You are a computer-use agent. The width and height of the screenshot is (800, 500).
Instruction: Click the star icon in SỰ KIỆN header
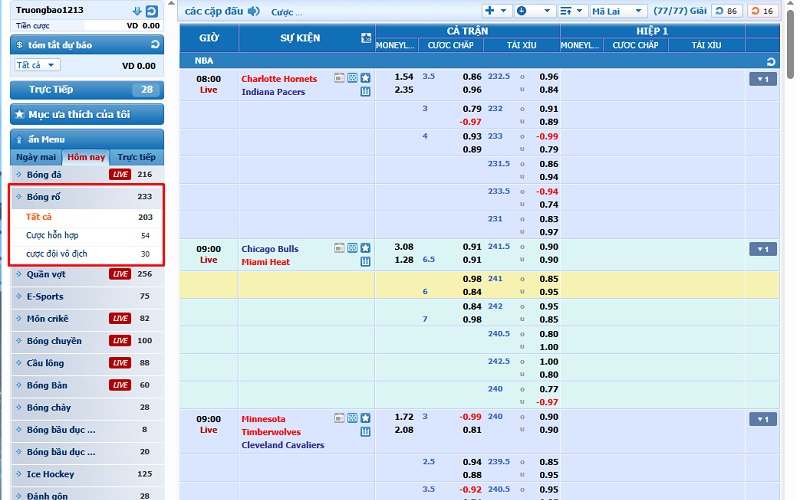point(366,38)
